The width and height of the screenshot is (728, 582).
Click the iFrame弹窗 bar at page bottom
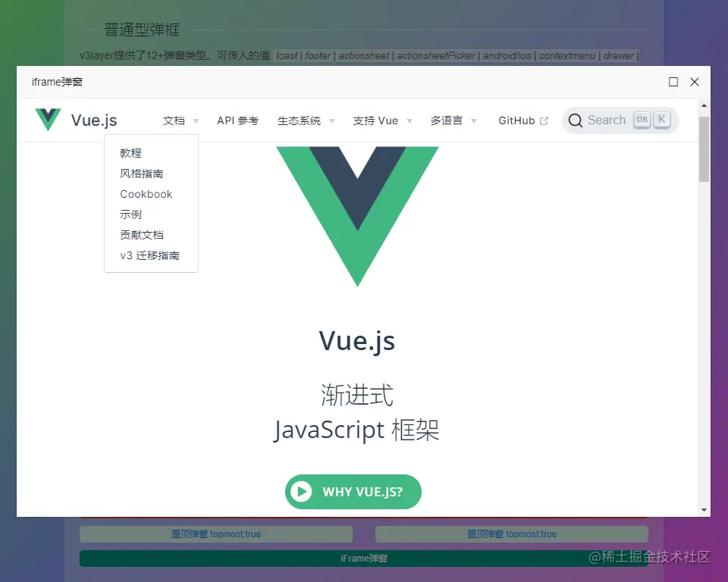pyautogui.click(x=363, y=558)
